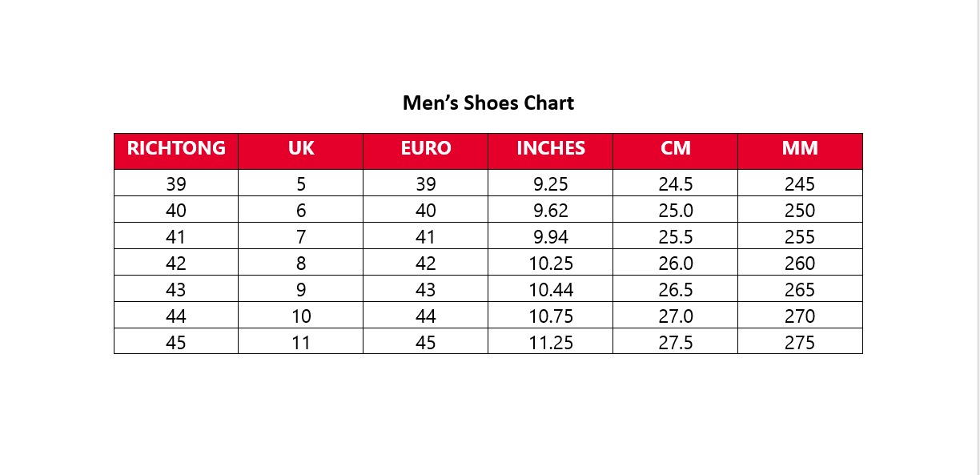
Task: Select the CM column header
Action: click(675, 151)
